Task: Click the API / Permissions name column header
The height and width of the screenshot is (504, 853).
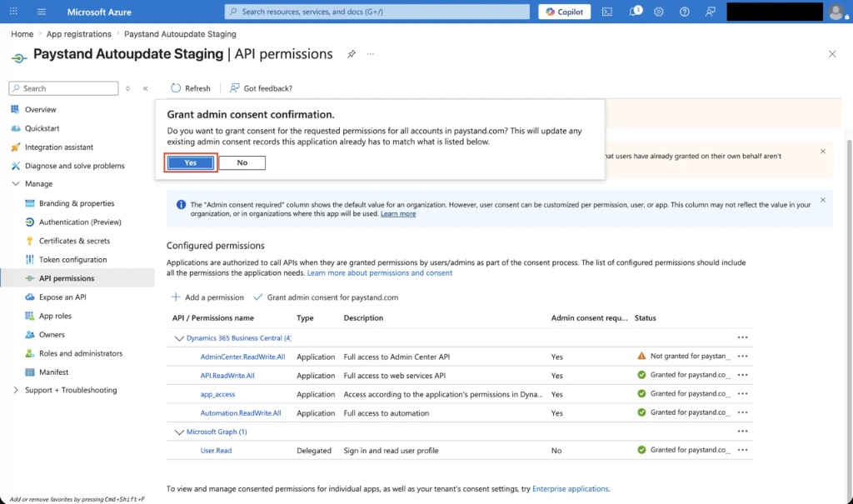Action: point(212,318)
